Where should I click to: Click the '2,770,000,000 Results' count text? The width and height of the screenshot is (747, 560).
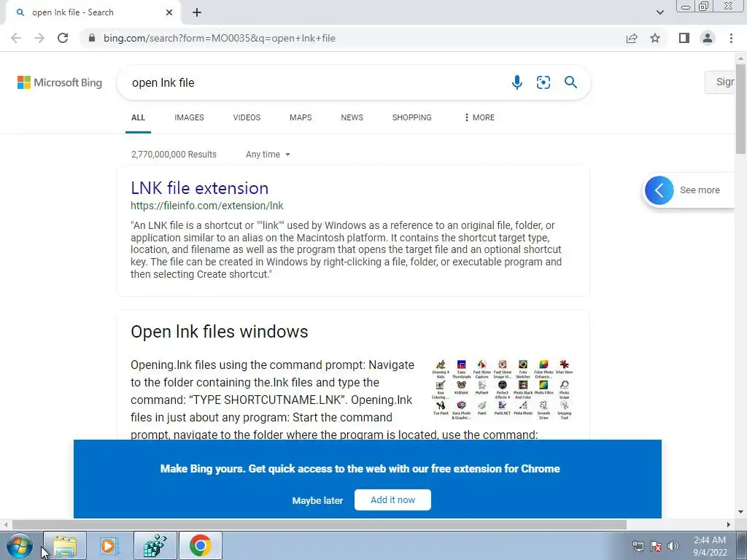pyautogui.click(x=174, y=155)
